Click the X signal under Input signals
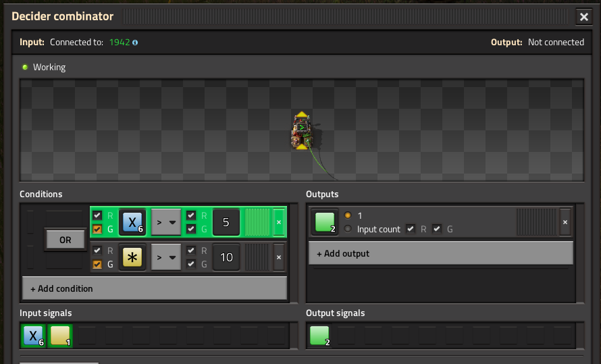Image resolution: width=601 pixels, height=364 pixels. pos(34,336)
